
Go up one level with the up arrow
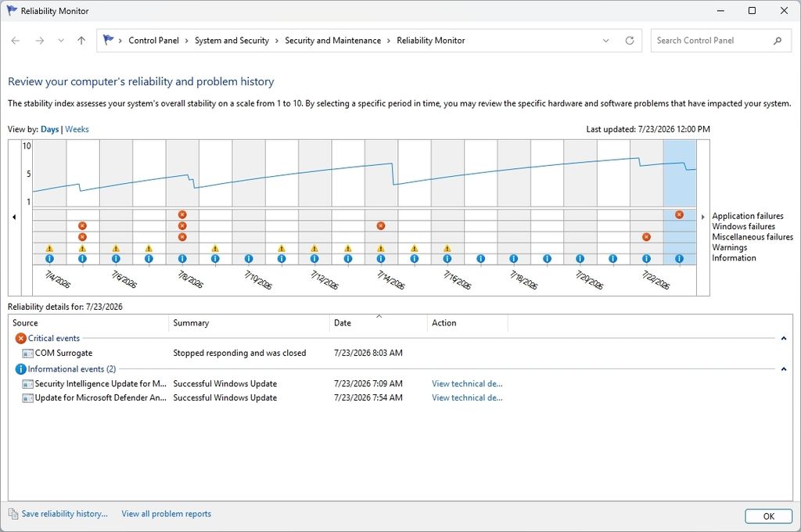[81, 41]
